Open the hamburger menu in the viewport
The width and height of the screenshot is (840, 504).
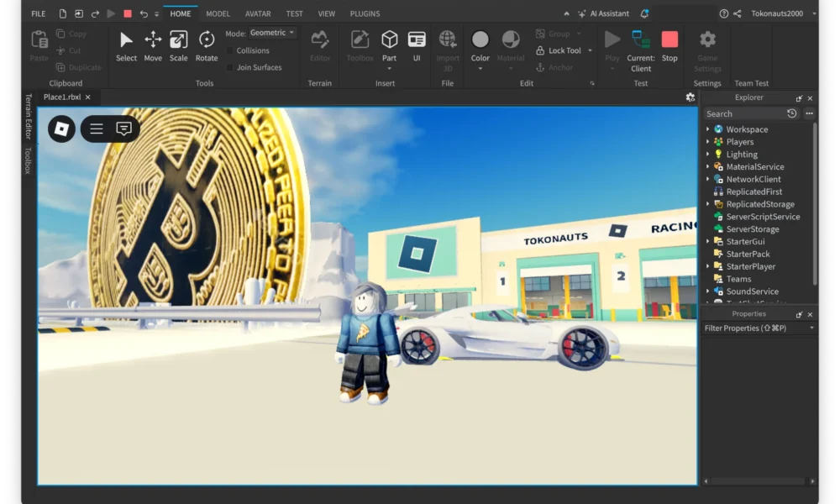coord(97,129)
